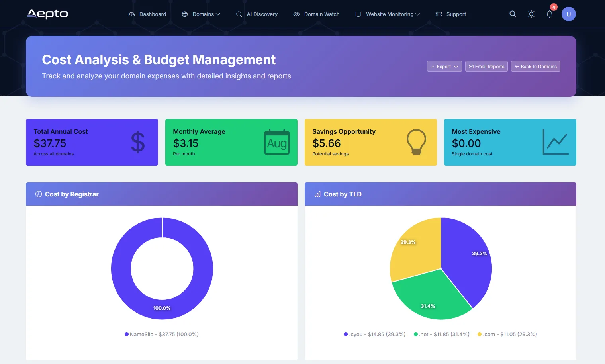The image size is (605, 364).
Task: Click the Website Monitoring monitor icon
Action: [x=358, y=14]
